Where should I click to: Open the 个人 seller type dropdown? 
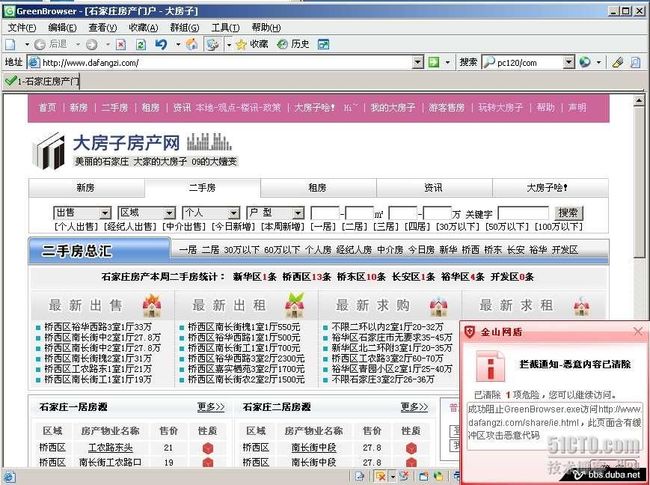click(x=211, y=213)
